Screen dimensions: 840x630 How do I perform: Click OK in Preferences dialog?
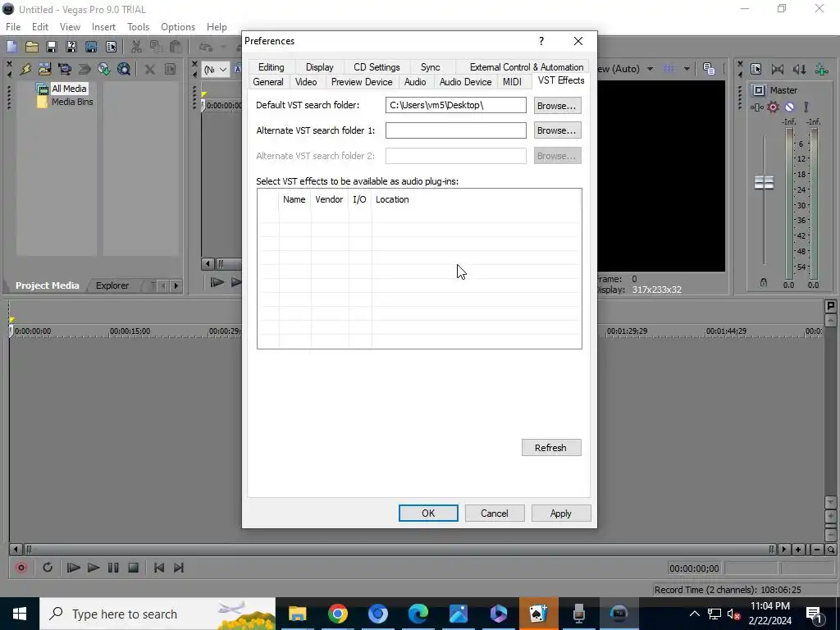[428, 514]
